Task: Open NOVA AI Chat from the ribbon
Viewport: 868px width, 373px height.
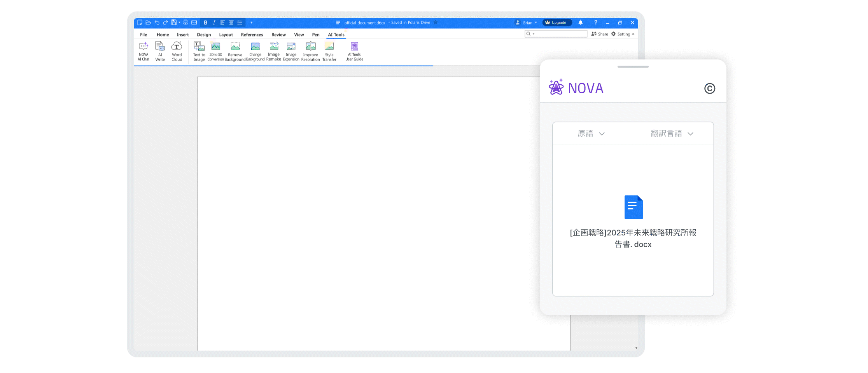Action: pos(143,51)
